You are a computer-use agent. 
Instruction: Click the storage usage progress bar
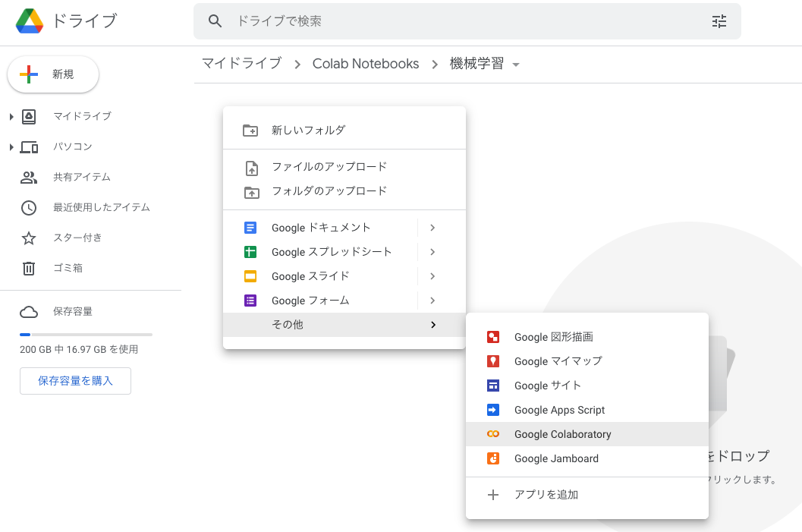(86, 335)
